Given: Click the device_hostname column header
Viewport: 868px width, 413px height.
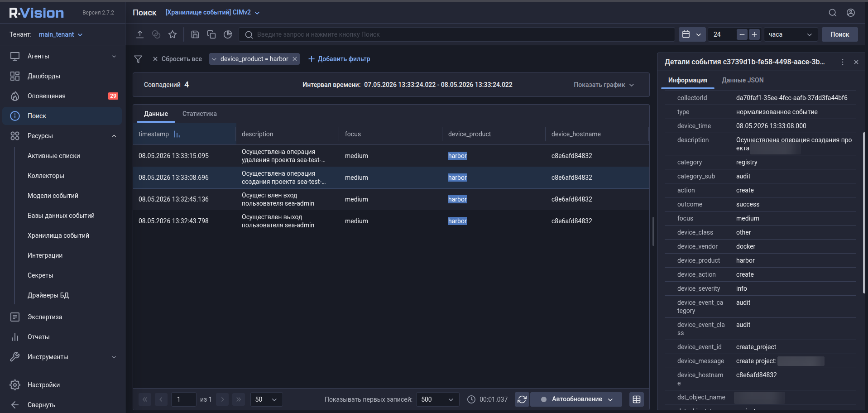Looking at the screenshot, I should [576, 134].
